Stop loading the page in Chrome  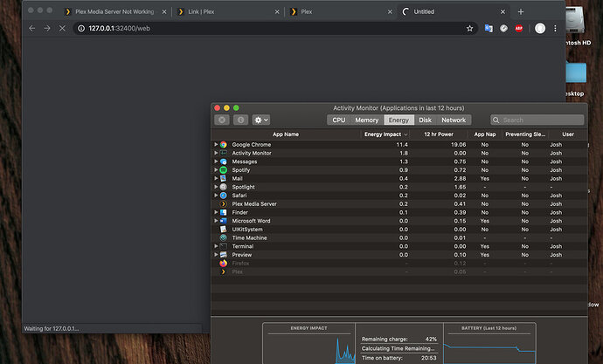(x=62, y=29)
